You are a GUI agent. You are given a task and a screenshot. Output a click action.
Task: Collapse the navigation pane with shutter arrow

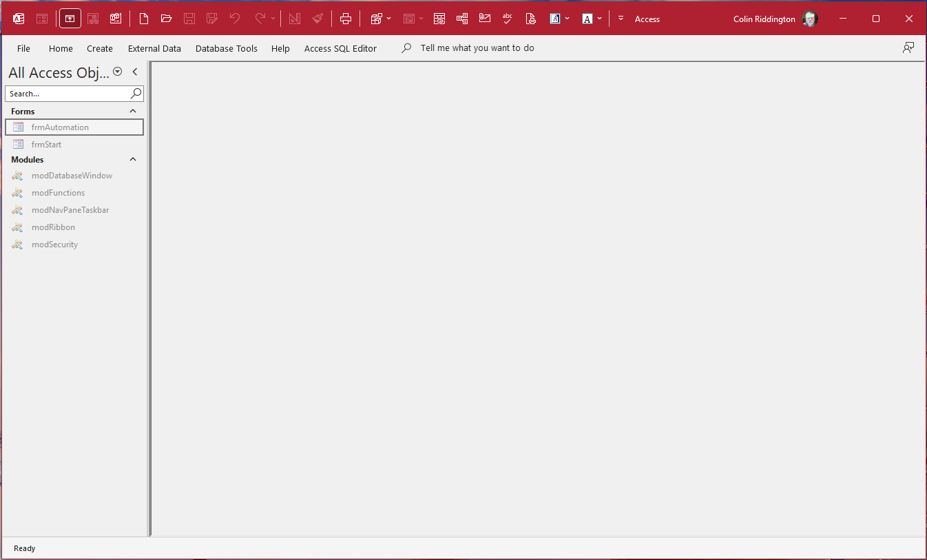tap(135, 72)
